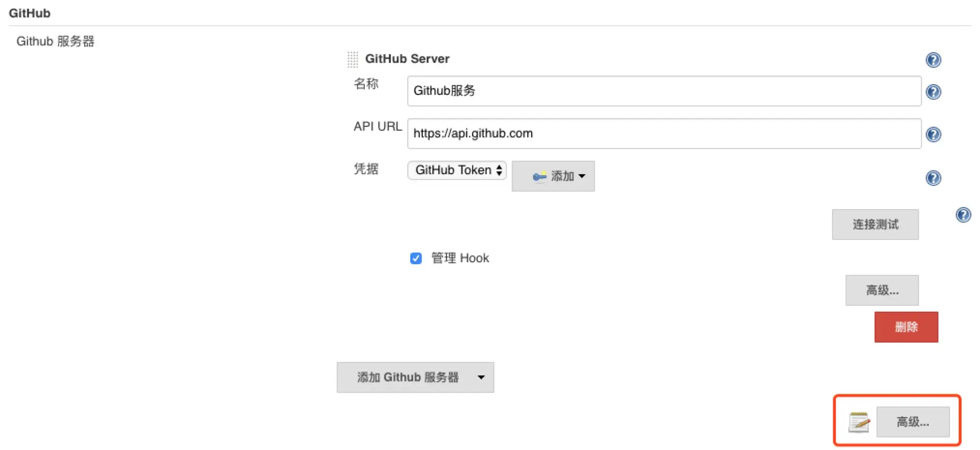The height and width of the screenshot is (450, 980).
Task: Click the 名称 field label
Action: pyautogui.click(x=366, y=84)
